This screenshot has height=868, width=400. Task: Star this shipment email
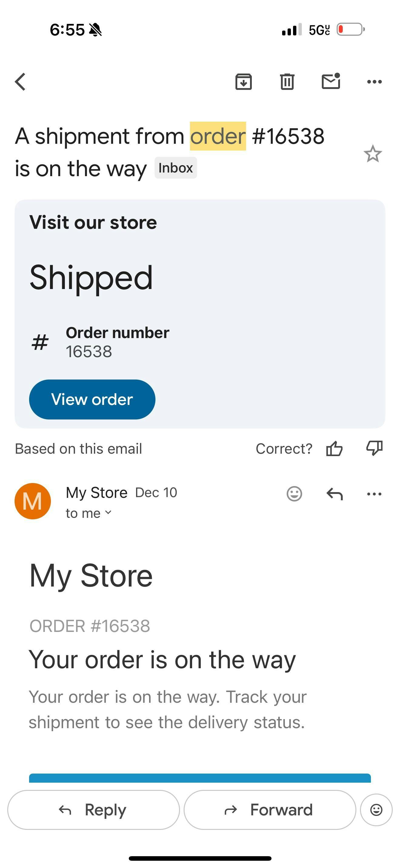click(373, 154)
